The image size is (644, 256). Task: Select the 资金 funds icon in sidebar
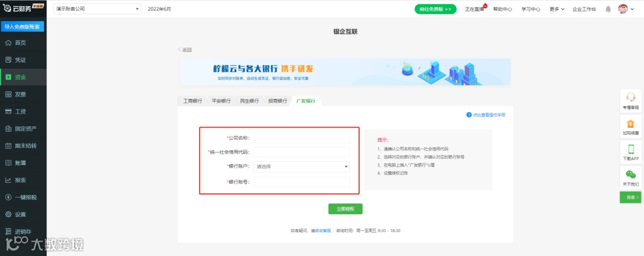(x=8, y=77)
